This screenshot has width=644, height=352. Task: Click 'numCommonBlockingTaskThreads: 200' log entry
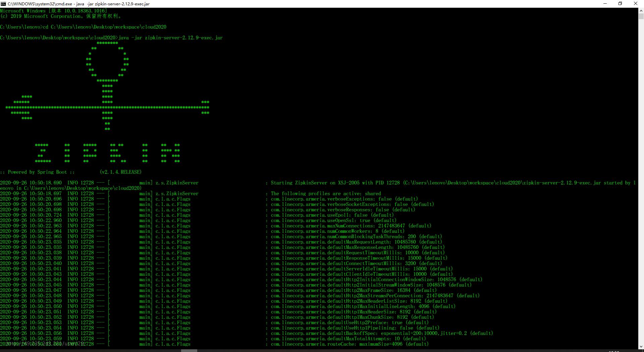click(357, 236)
